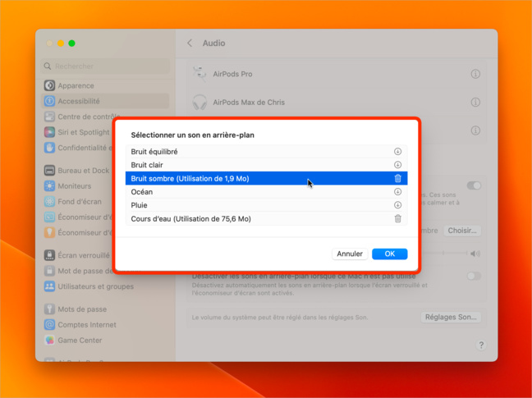Delete the Cours d'eau download
This screenshot has height=398, width=532.
tap(397, 218)
